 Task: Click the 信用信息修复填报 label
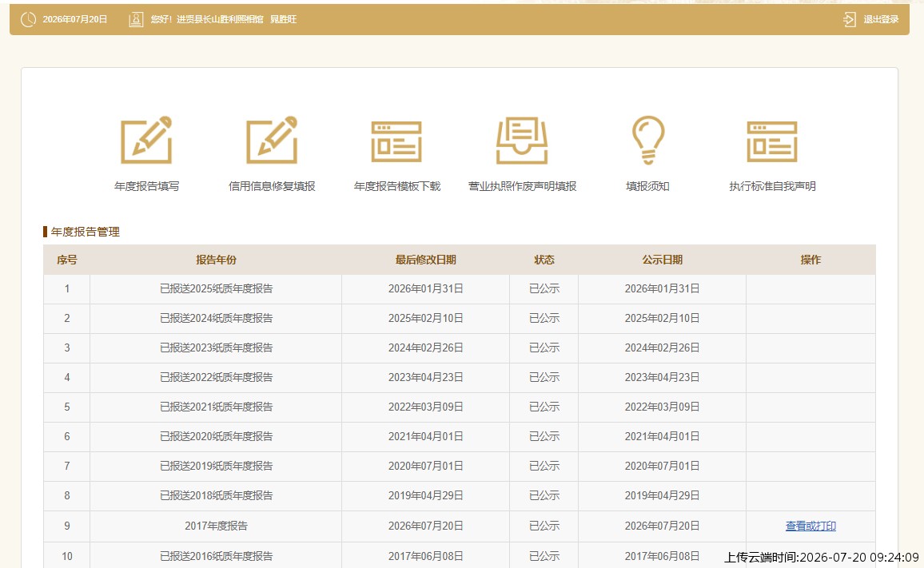click(272, 186)
